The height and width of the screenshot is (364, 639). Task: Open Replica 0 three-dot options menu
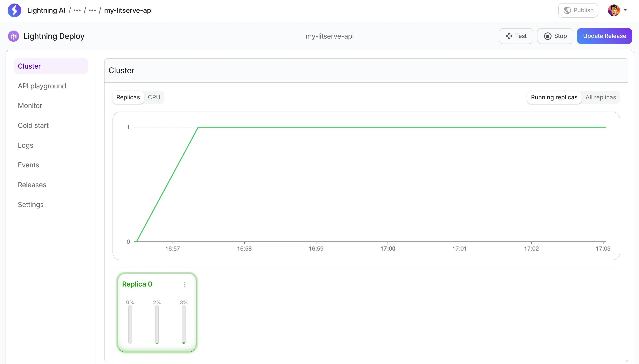tap(185, 284)
